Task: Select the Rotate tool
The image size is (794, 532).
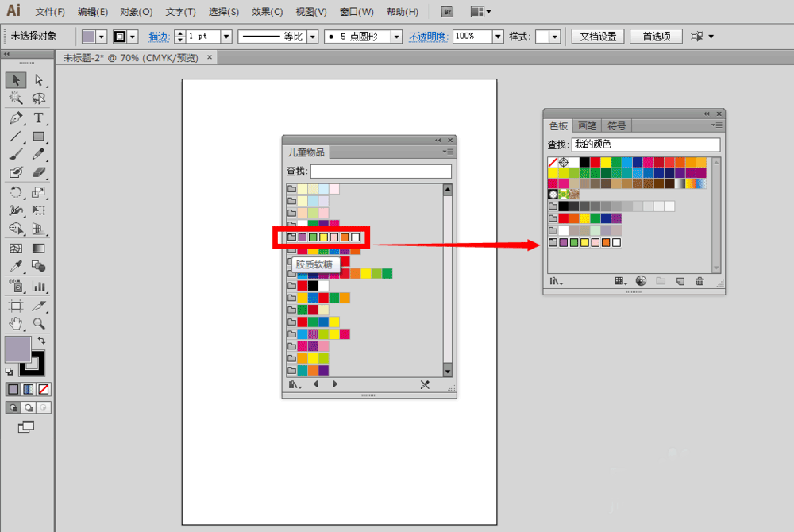Action: 16,192
